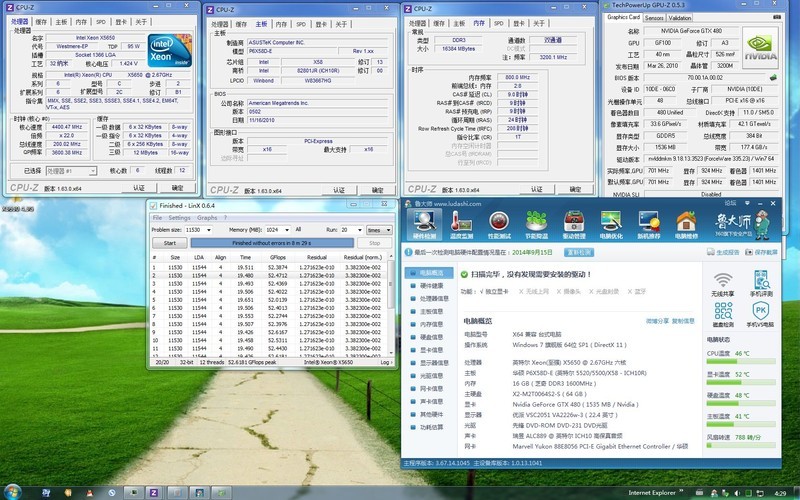Open the Log button in LinX status bar

point(386,362)
